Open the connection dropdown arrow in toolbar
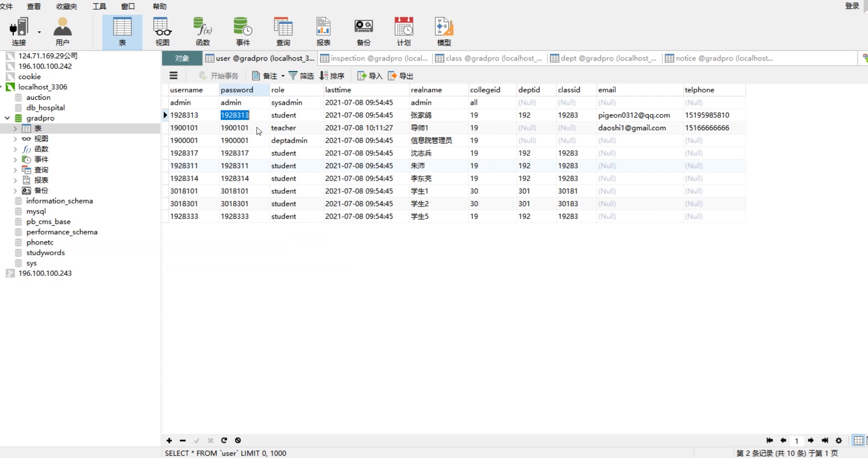The width and height of the screenshot is (868, 458). tap(39, 32)
